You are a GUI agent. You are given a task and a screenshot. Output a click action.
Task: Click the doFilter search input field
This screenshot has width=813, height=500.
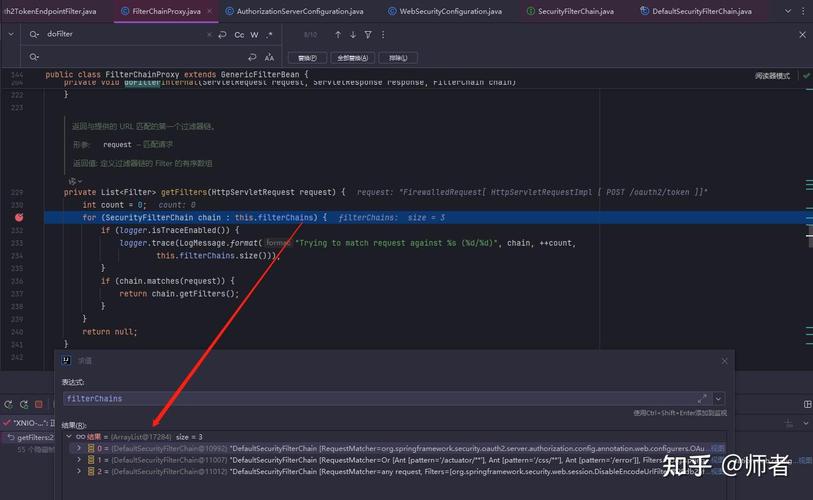click(x=124, y=34)
